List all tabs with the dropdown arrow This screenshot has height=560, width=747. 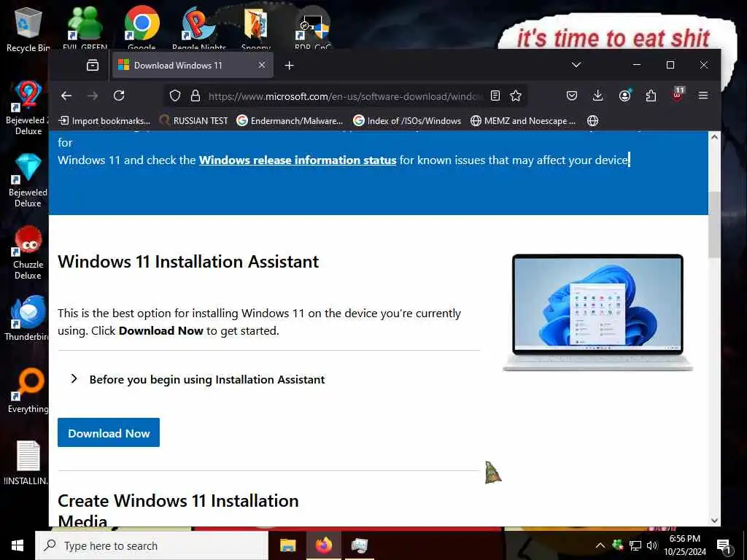pos(576,65)
